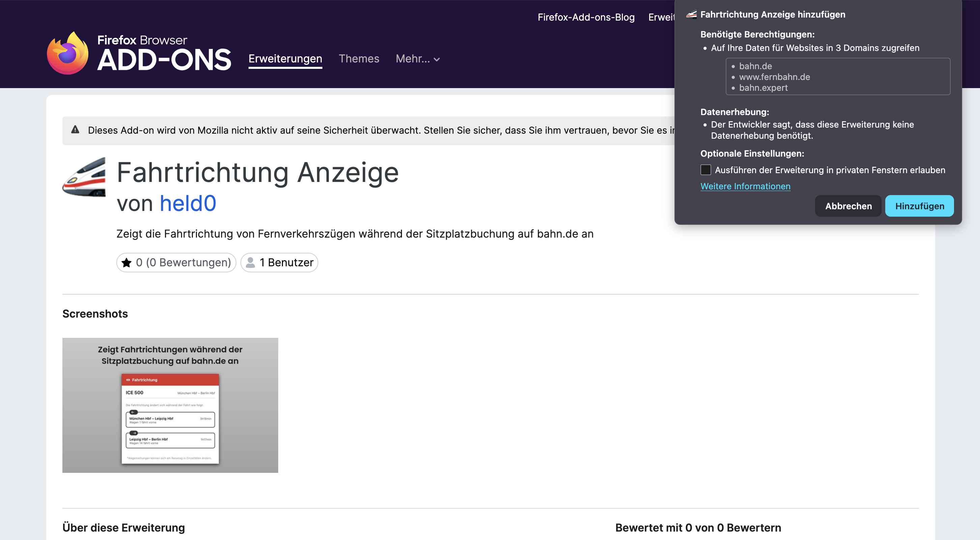Click the Abbrechen button

848,206
